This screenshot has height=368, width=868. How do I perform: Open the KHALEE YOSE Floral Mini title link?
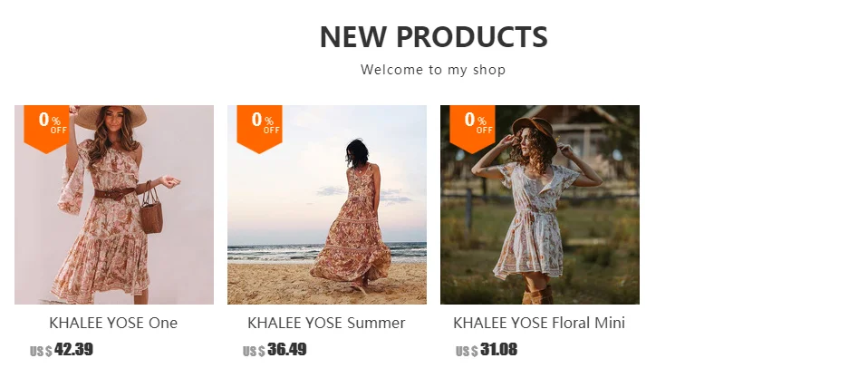539,323
